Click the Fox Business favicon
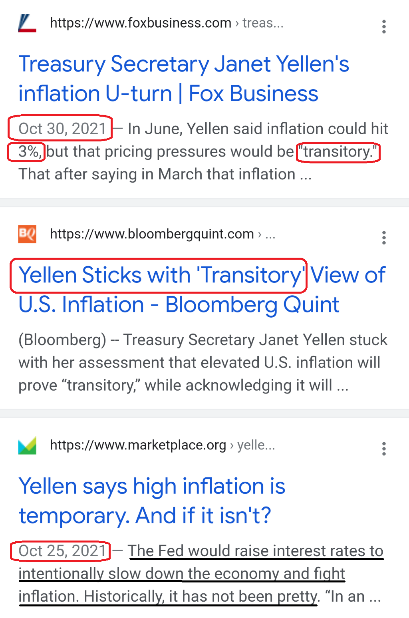Viewport: 409px width, 618px height. (27, 23)
